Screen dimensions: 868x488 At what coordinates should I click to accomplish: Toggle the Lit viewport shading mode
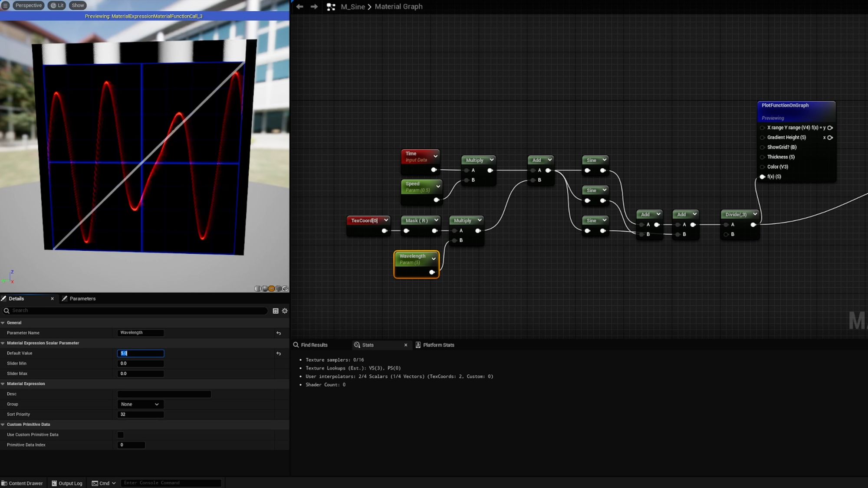[56, 5]
